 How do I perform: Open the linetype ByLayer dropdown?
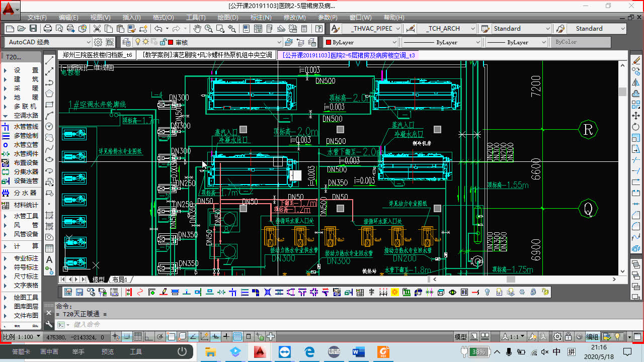click(442, 42)
